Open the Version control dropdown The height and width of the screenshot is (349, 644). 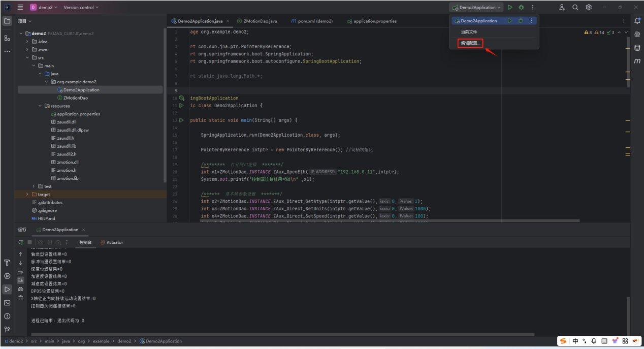pos(81,7)
